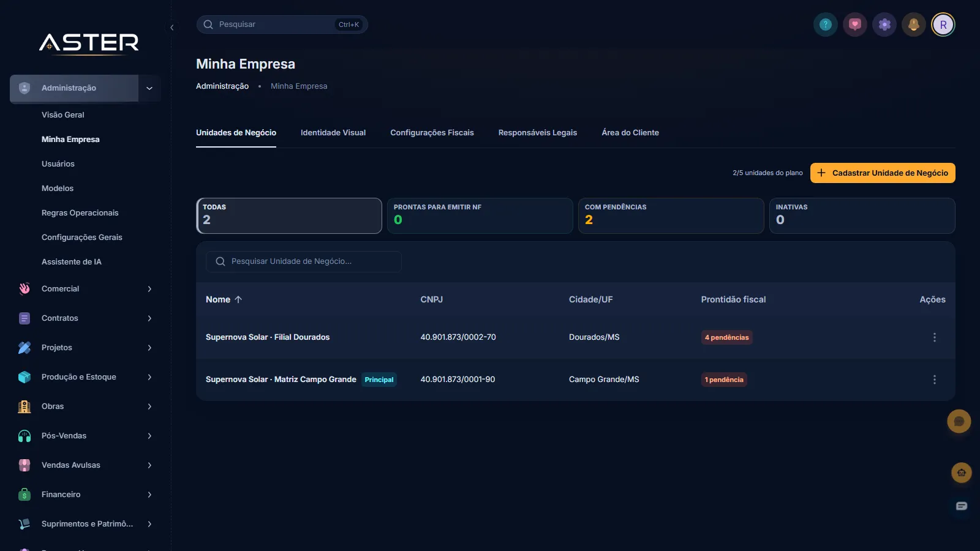Click the pink heart feedback icon
The width and height of the screenshot is (980, 551).
point(854,24)
